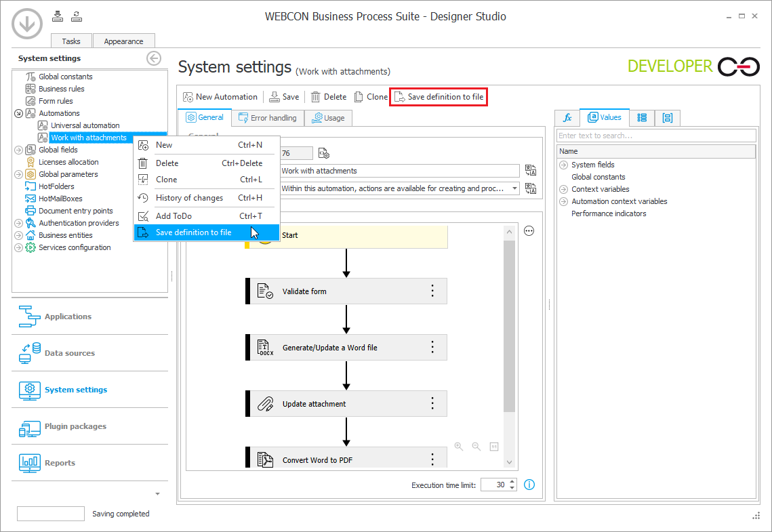Click the export stamp icon in title bar
Image resolution: width=772 pixels, height=532 pixels.
77,16
